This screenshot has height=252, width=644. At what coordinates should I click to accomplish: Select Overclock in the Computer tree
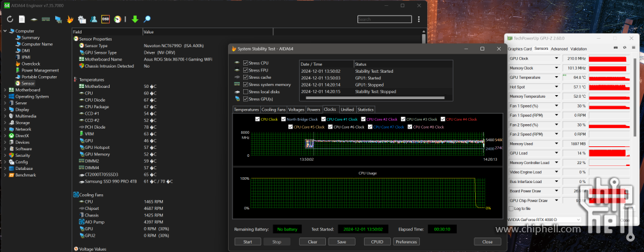coord(31,64)
